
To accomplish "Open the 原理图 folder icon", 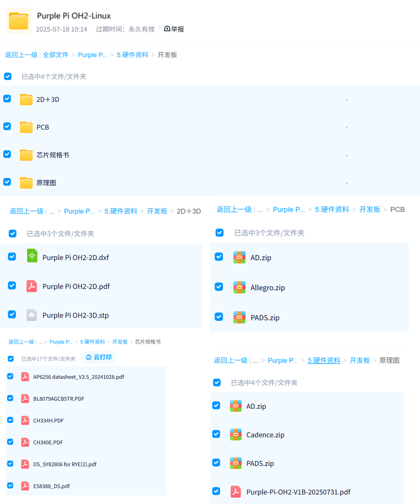I will [x=26, y=183].
